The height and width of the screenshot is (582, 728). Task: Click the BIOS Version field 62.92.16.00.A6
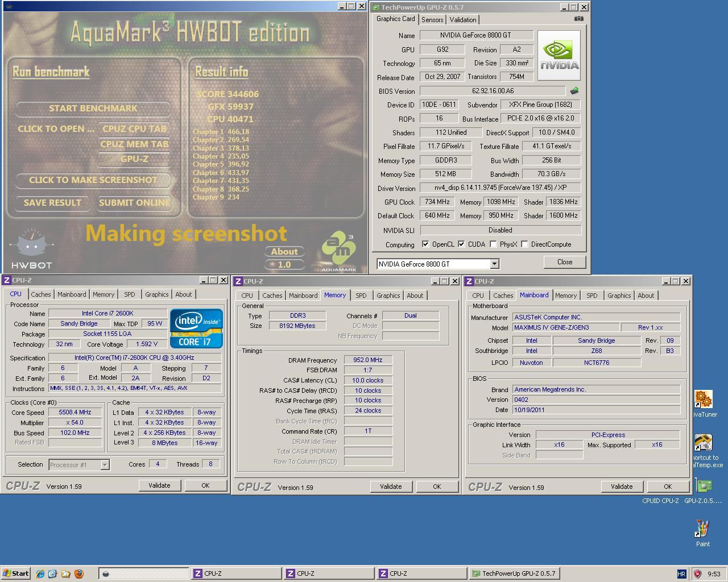point(493,91)
